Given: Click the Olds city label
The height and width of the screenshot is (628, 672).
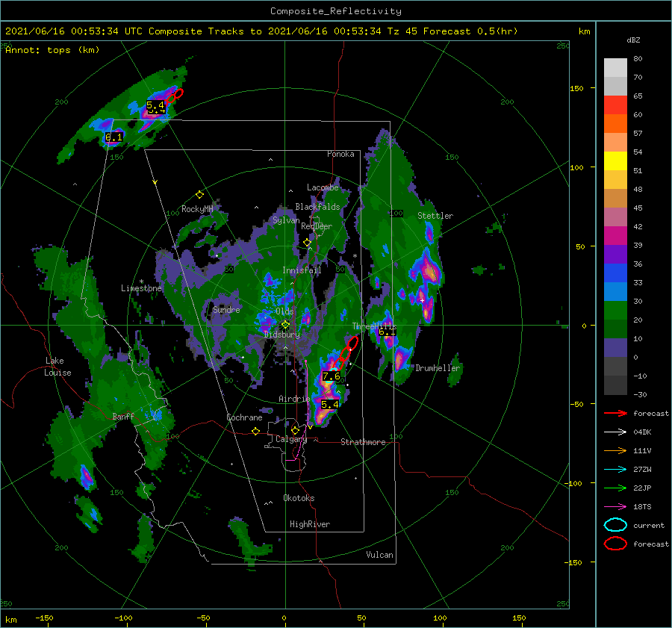Looking at the screenshot, I should tap(284, 311).
